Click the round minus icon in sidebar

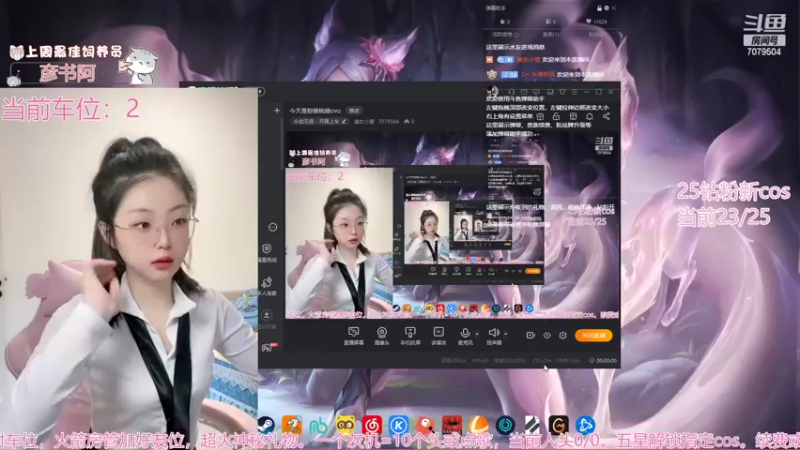273,227
